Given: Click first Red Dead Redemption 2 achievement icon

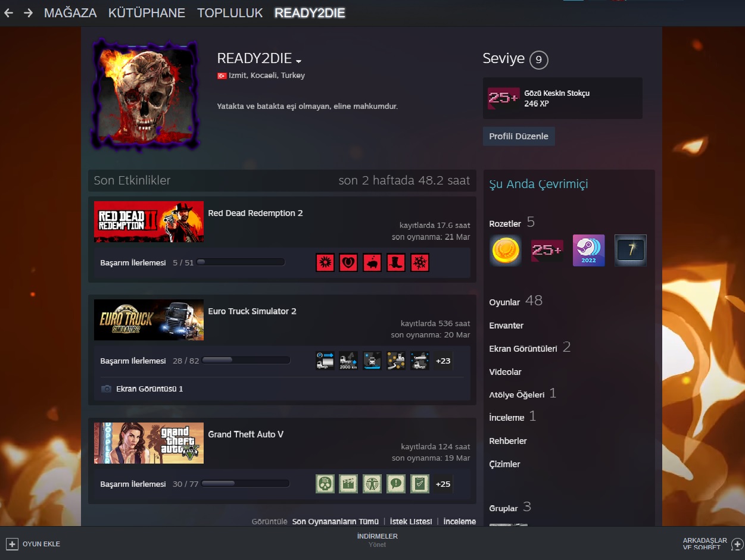Looking at the screenshot, I should (325, 262).
